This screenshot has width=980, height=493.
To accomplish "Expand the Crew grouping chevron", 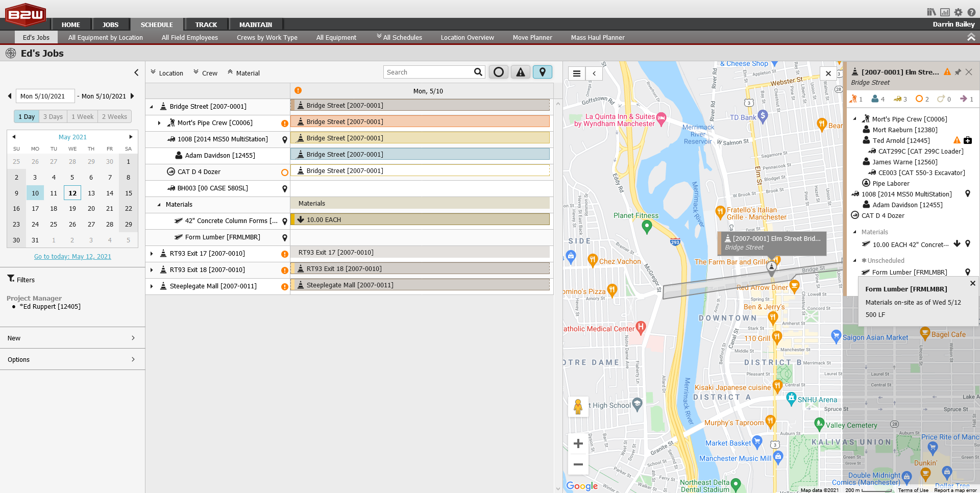I will point(196,72).
